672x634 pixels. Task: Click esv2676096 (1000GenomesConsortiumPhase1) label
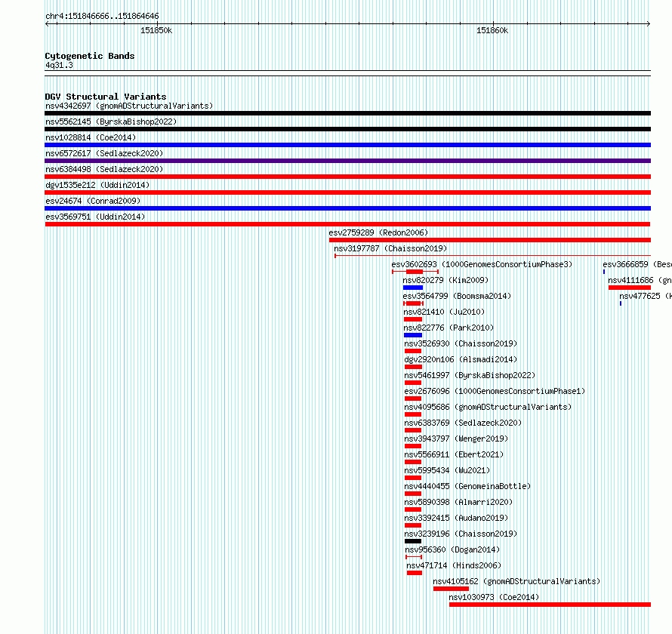(495, 391)
